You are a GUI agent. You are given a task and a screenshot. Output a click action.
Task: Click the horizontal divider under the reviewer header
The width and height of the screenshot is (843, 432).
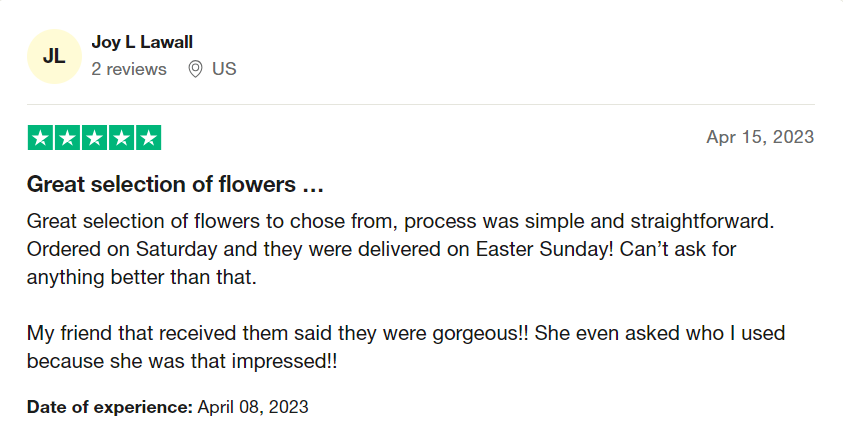[421, 104]
